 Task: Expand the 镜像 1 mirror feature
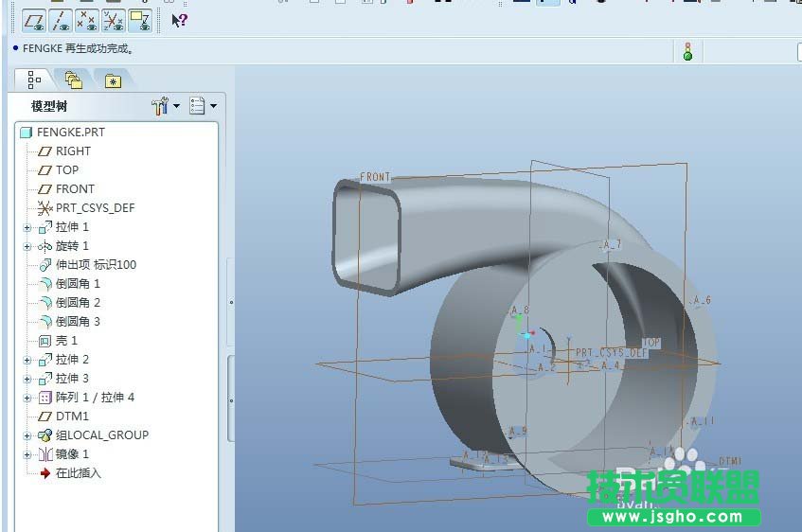coord(27,454)
